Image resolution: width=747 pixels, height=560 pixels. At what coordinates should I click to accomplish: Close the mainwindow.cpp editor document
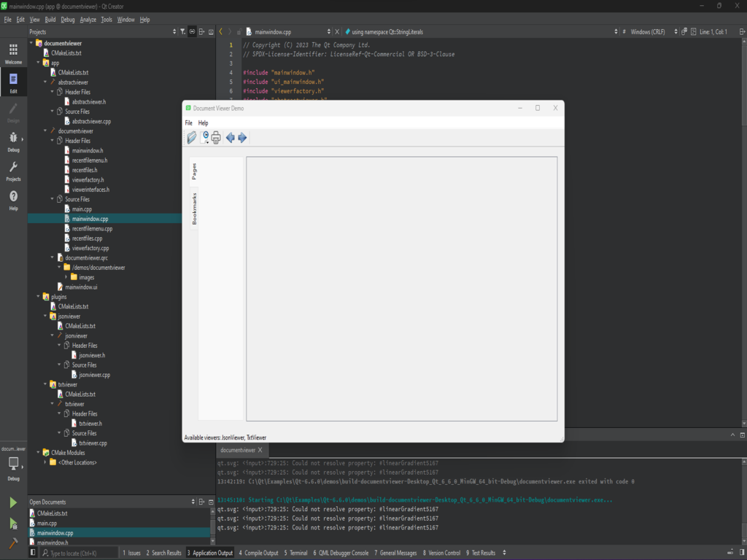[337, 32]
